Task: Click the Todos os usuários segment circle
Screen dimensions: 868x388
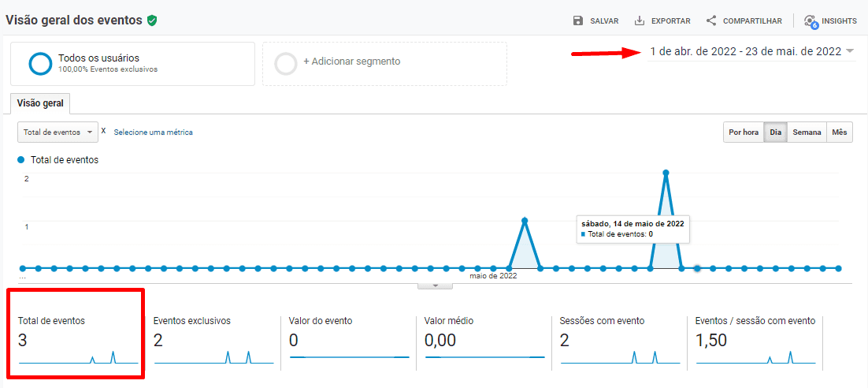Action: point(40,64)
